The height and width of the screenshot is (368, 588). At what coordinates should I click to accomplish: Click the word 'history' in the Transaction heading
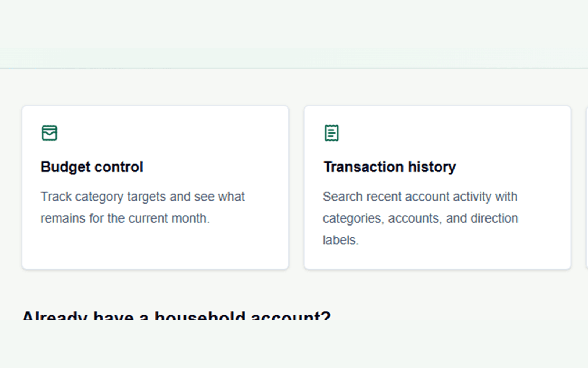432,167
